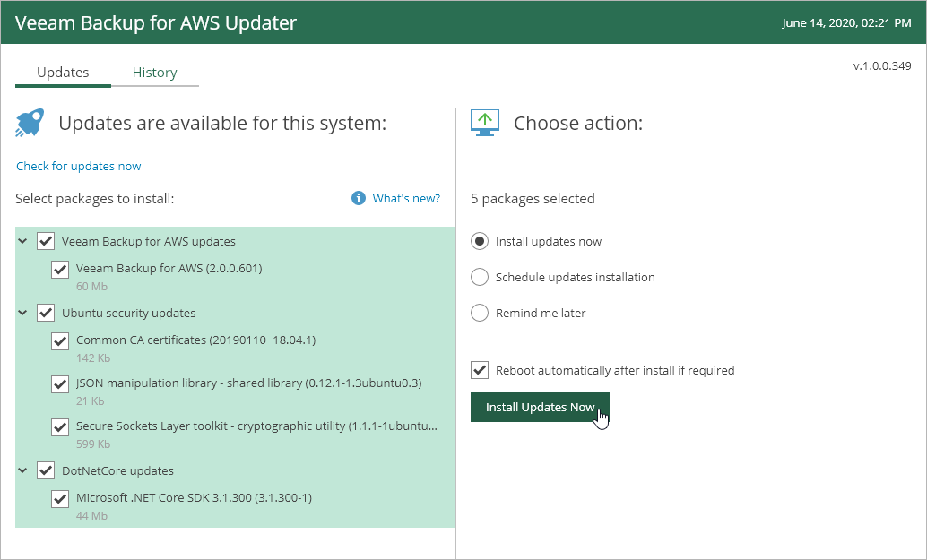Screen dimensions: 927x560
Task: Open the What's new? link
Action: click(x=406, y=199)
